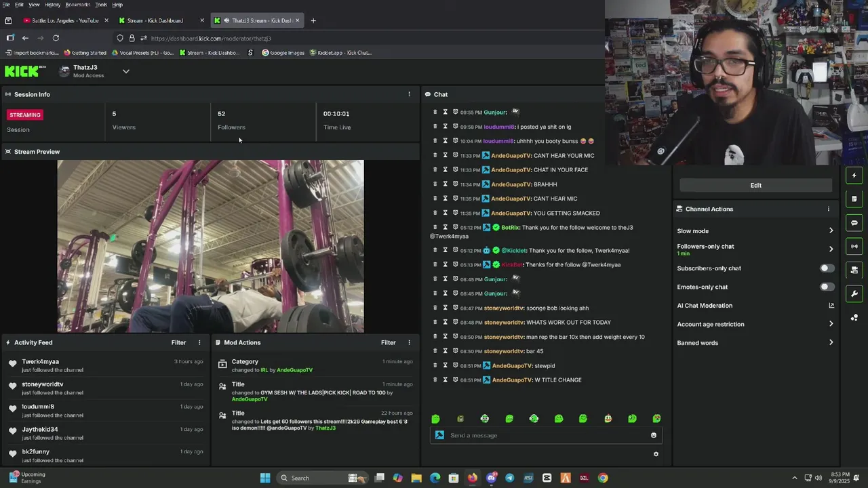Open Discord from the taskbar

[491, 478]
